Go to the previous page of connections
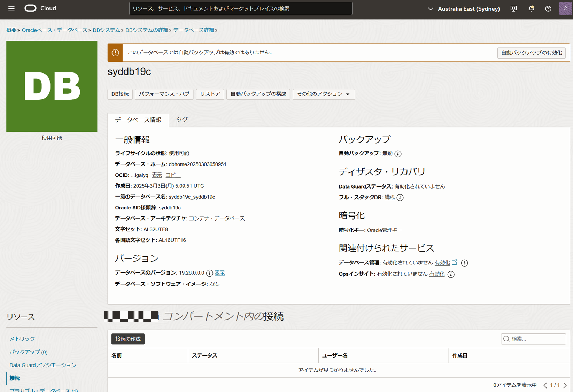 (545, 385)
